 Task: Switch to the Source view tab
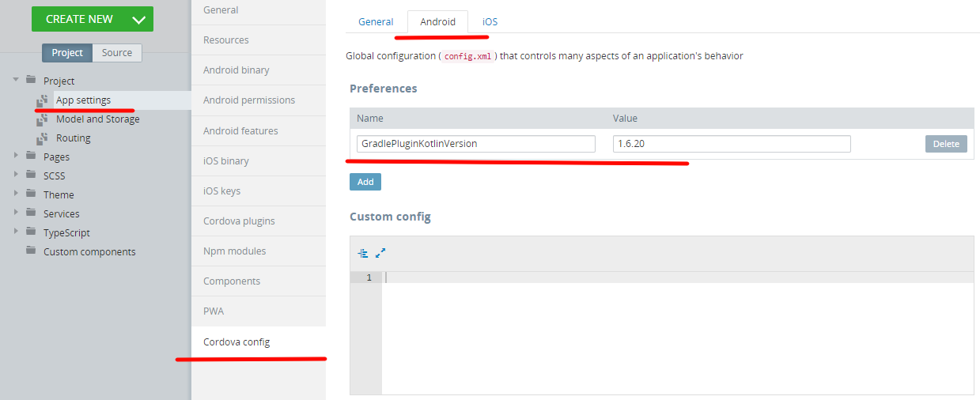(117, 53)
